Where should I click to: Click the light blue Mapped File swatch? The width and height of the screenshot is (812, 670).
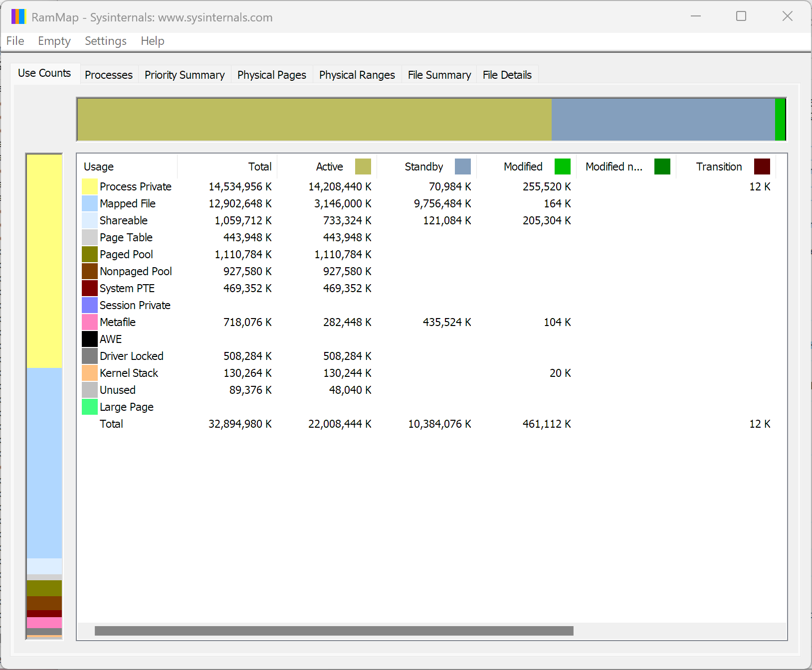(90, 203)
